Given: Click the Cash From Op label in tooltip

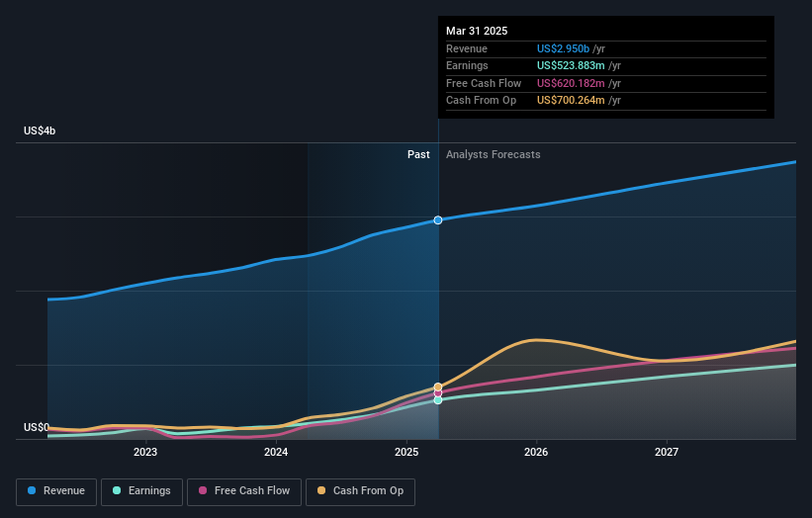Looking at the screenshot, I should pyautogui.click(x=481, y=101).
